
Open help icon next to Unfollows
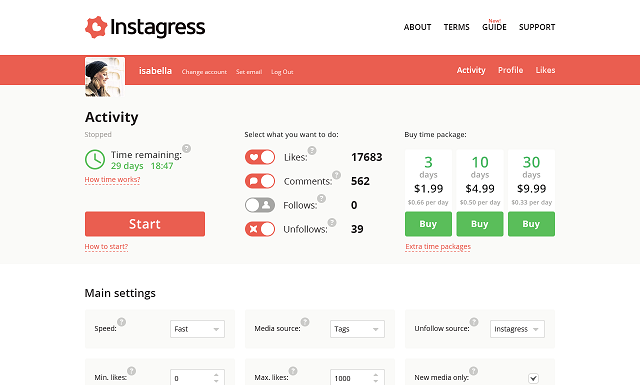(332, 223)
